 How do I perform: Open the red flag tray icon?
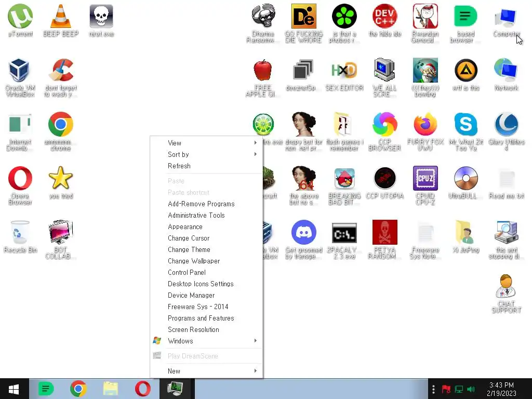[x=446, y=389]
